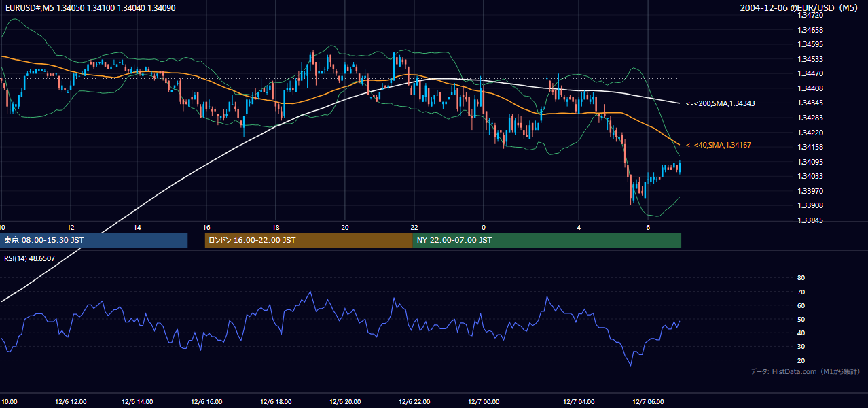The height and width of the screenshot is (408, 868).
Task: Select the ロンドン 16:00-22:00 JST session bar
Action: [x=308, y=240]
